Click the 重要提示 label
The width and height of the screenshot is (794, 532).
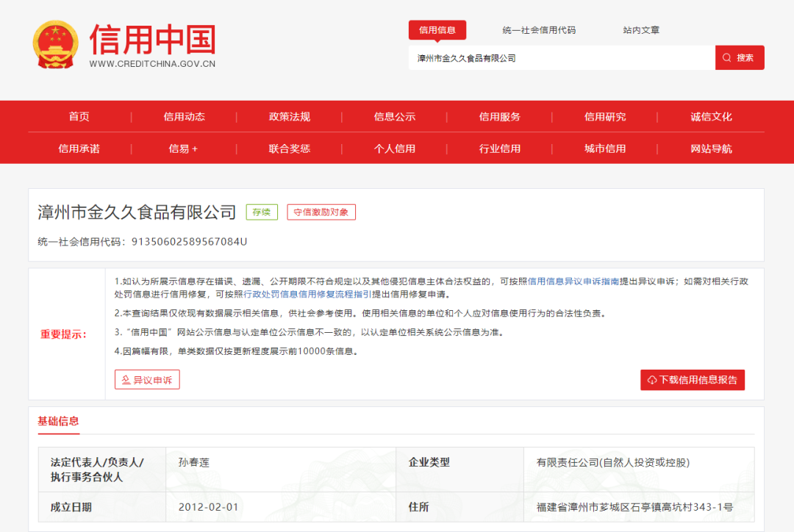(x=64, y=334)
